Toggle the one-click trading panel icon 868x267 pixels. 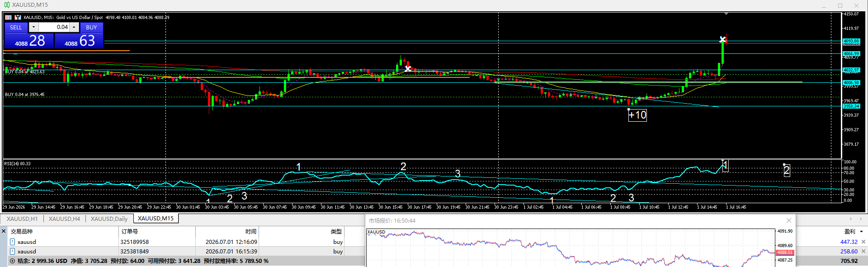(8, 17)
